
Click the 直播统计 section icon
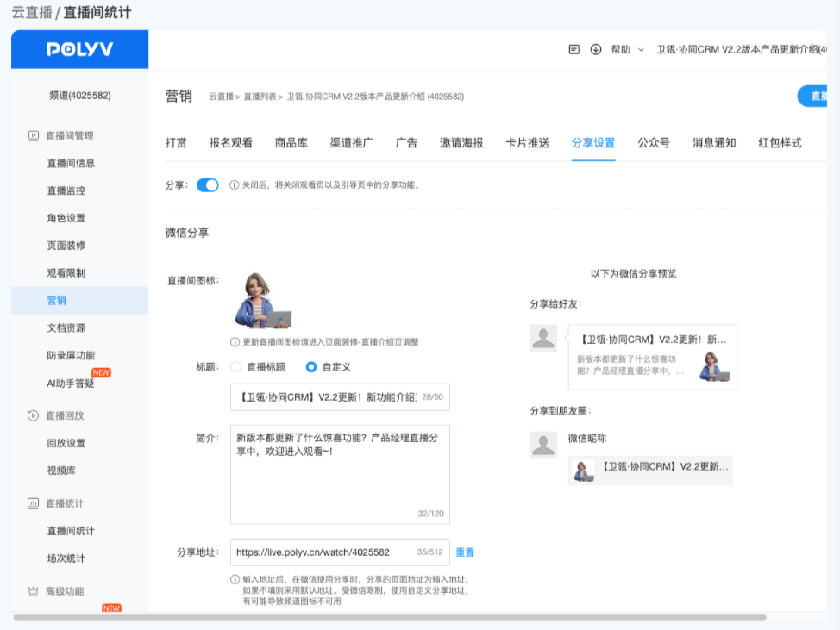[x=34, y=503]
